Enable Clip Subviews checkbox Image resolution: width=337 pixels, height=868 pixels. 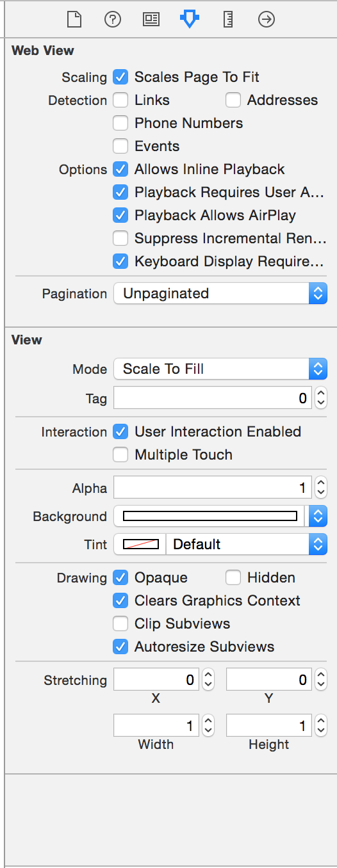point(120,623)
